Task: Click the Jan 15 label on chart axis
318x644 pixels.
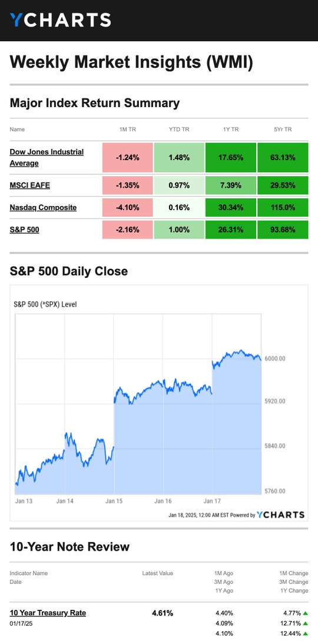Action: tap(114, 501)
